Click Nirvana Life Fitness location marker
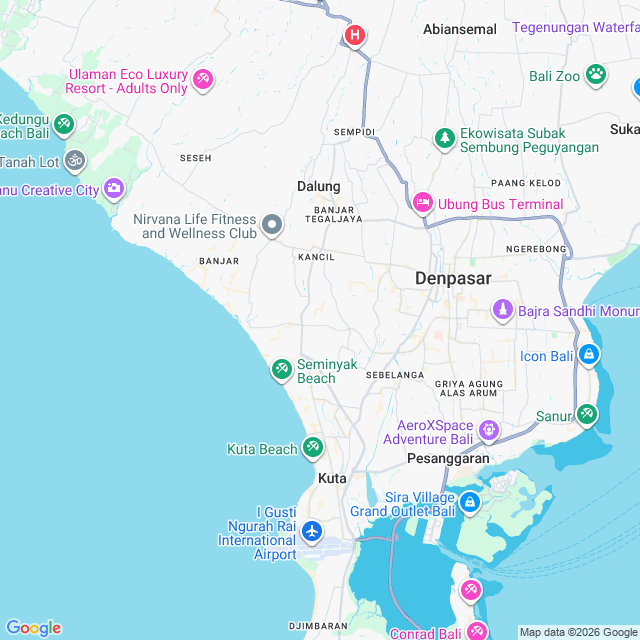640x640 pixels. pyautogui.click(x=272, y=225)
